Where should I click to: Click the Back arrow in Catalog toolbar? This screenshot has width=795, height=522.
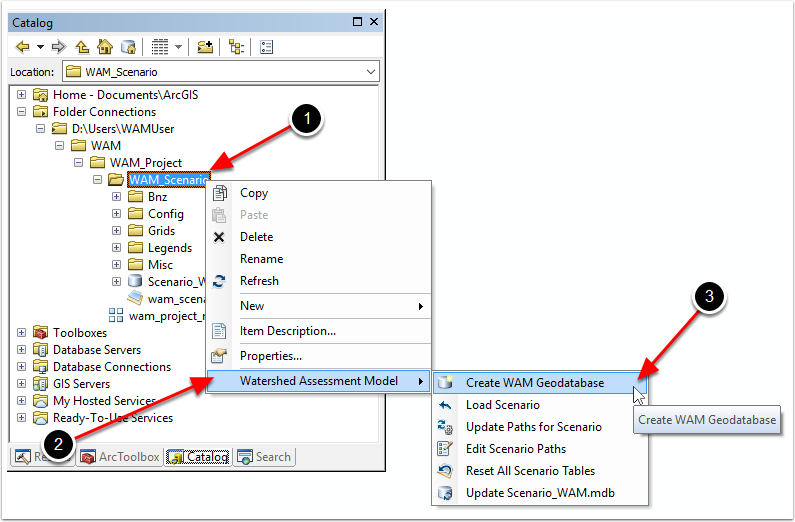click(22, 47)
